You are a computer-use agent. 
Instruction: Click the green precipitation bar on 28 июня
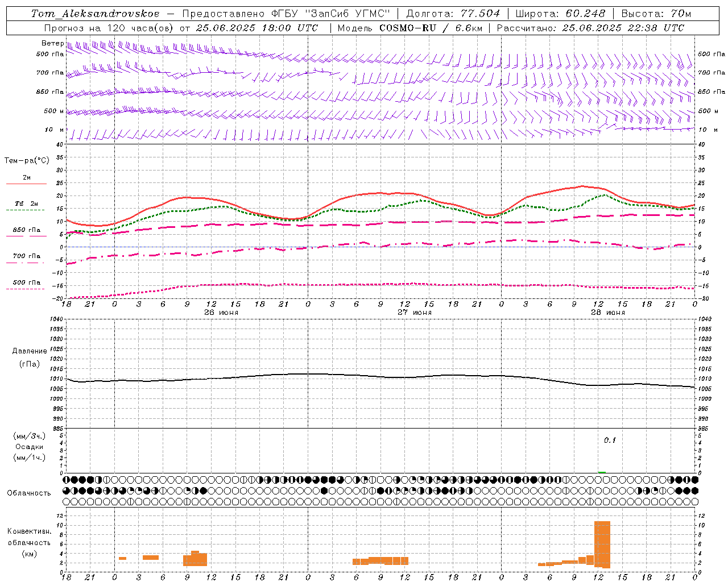click(602, 472)
